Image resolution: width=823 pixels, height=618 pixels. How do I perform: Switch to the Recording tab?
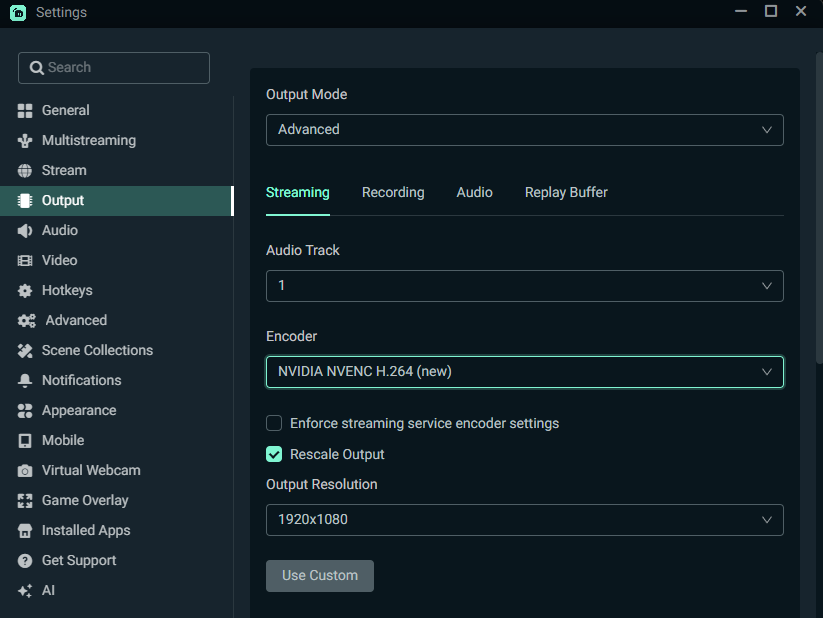tap(393, 192)
